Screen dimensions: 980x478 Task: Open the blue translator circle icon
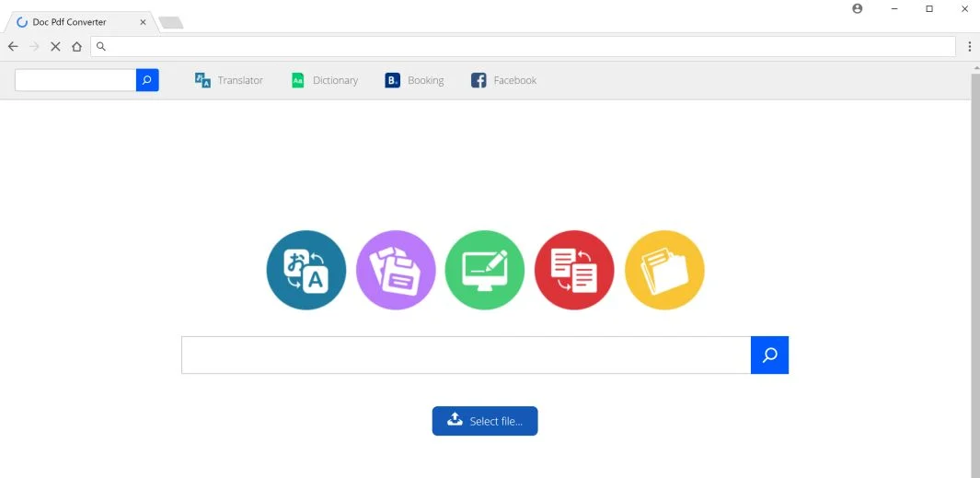pyautogui.click(x=306, y=270)
